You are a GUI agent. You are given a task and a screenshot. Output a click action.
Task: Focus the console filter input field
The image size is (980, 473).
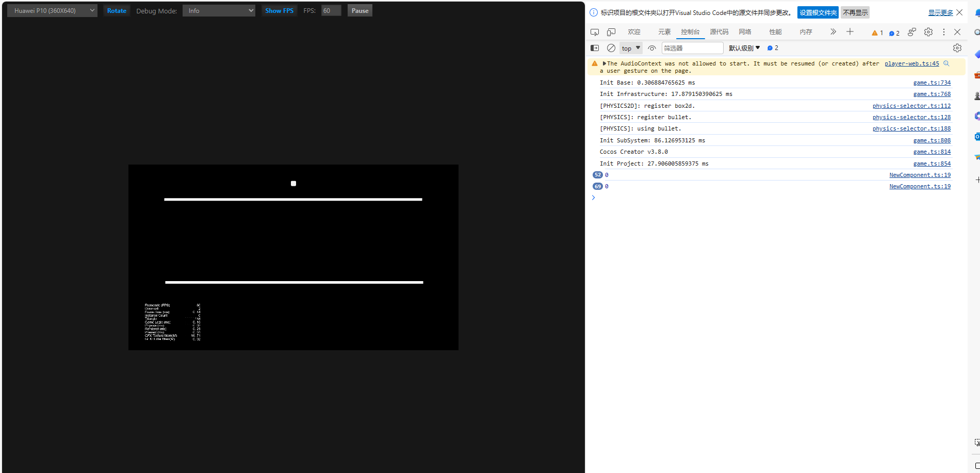click(693, 48)
